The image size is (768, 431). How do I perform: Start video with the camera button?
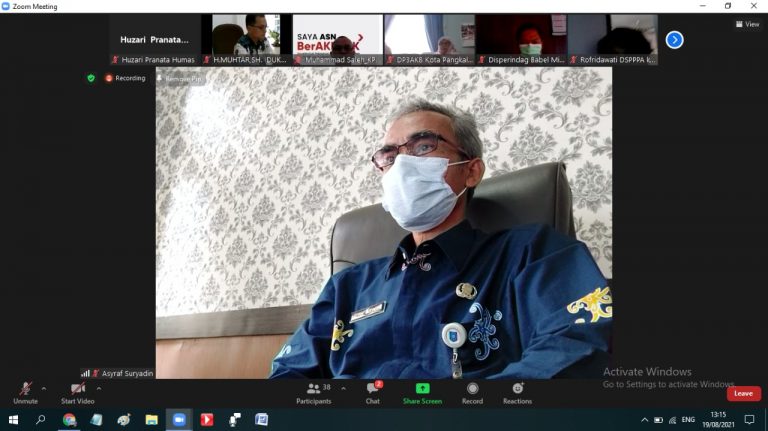point(77,392)
